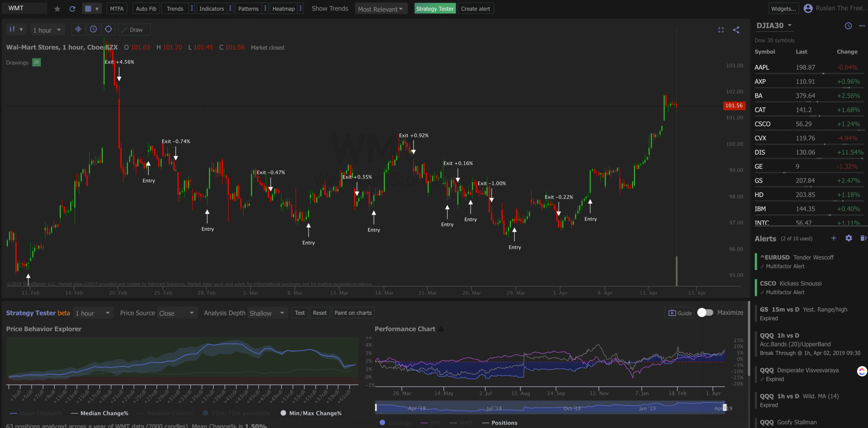The image size is (868, 428).
Task: Click the refresh chart icon
Action: 72,9
